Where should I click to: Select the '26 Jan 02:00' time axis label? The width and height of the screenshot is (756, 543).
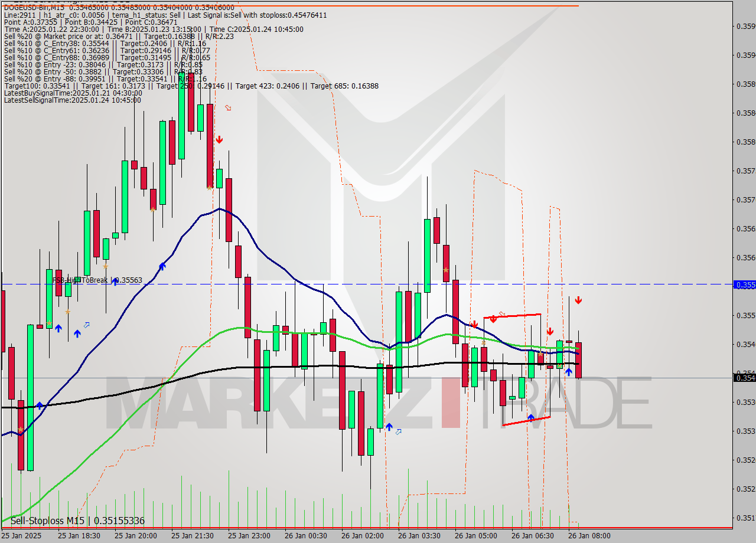click(363, 536)
